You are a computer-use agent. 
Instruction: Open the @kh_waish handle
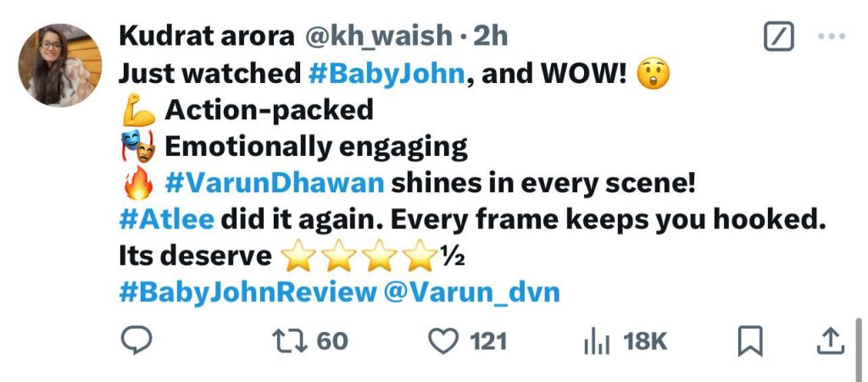tap(378, 36)
